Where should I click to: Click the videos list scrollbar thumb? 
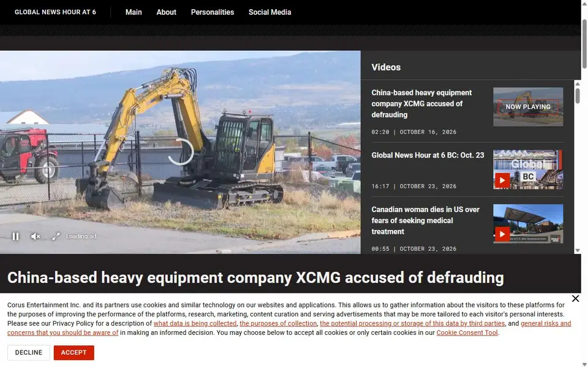point(578,95)
